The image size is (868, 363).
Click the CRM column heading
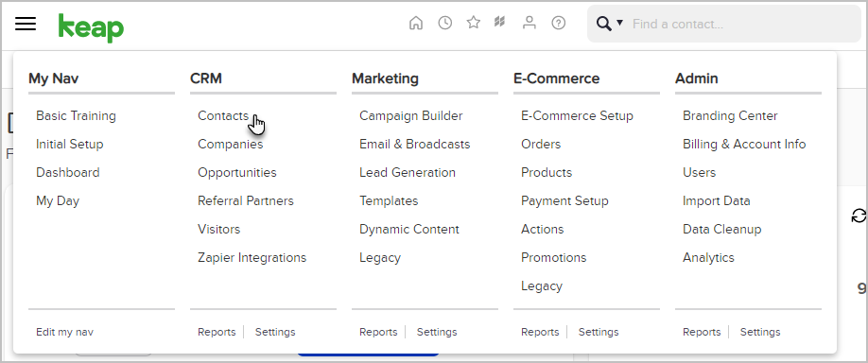pyautogui.click(x=206, y=78)
